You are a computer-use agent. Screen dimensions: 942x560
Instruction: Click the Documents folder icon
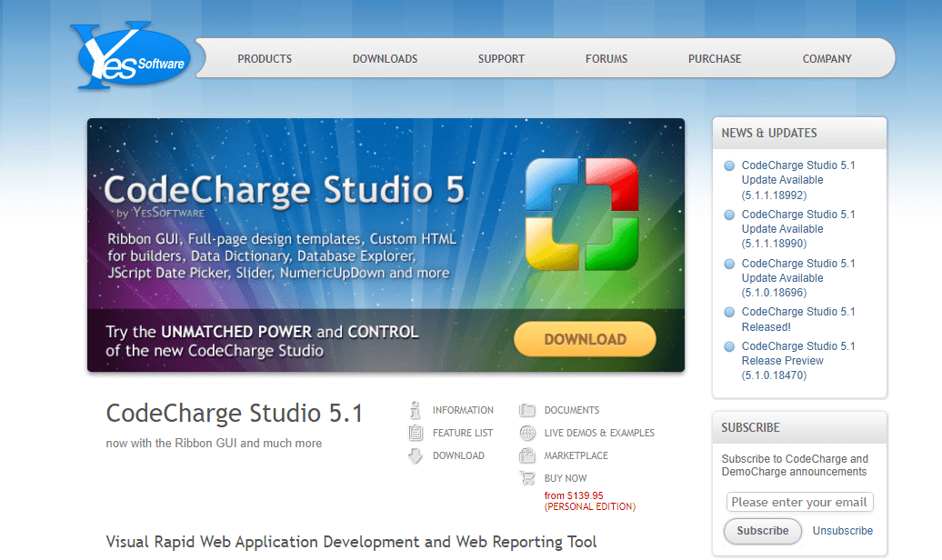(527, 410)
